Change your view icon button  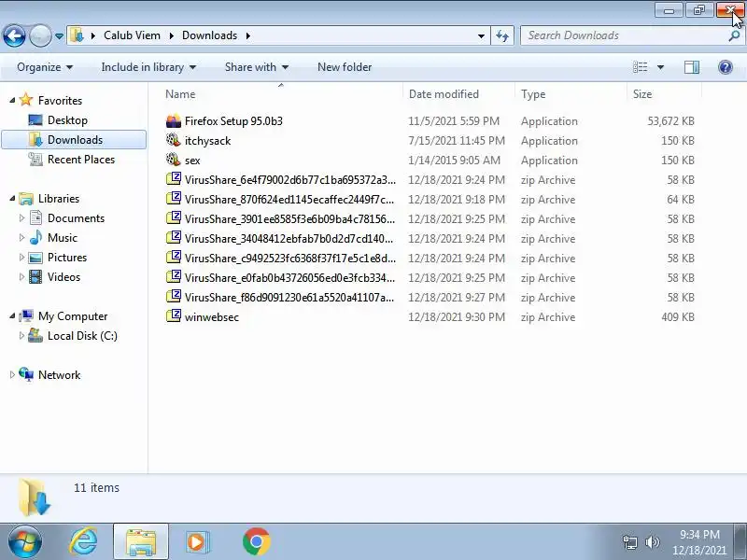[x=640, y=67]
